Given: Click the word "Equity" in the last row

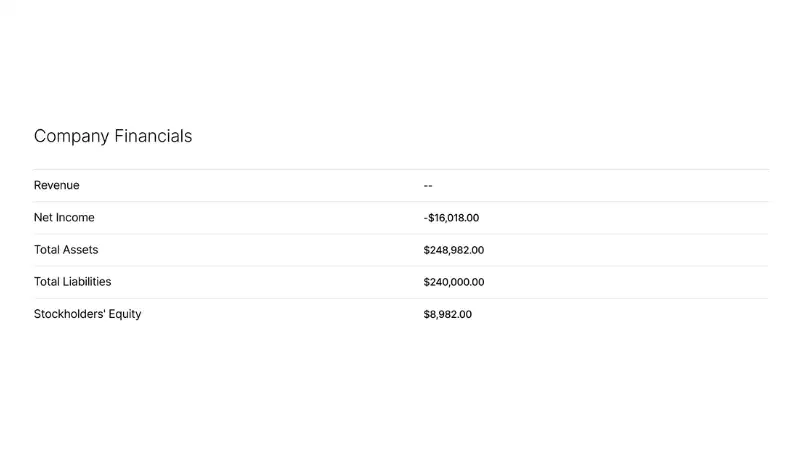Looking at the screenshot, I should (x=125, y=314).
